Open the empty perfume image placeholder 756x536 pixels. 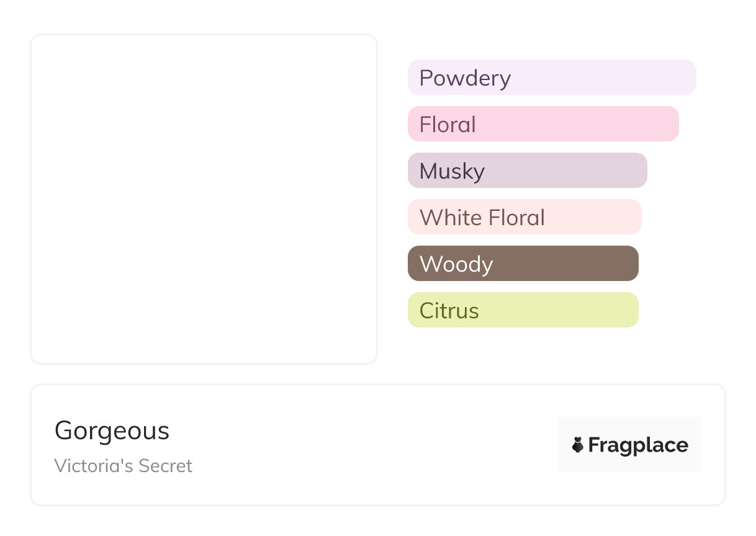pos(204,199)
